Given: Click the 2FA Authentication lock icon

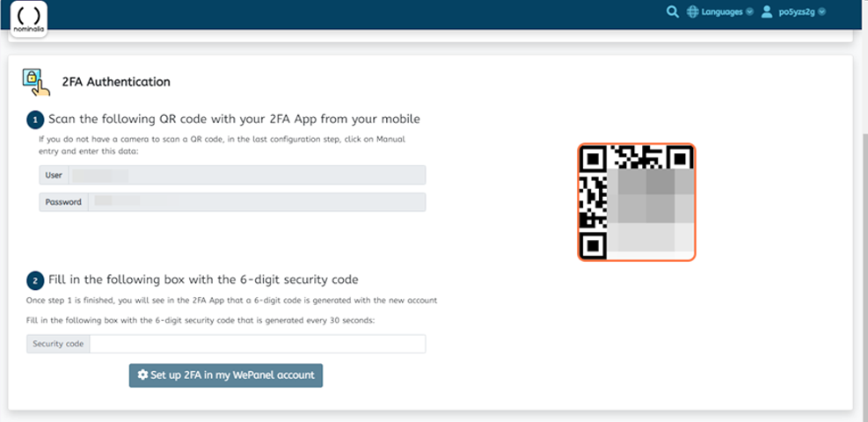Looking at the screenshot, I should [36, 83].
